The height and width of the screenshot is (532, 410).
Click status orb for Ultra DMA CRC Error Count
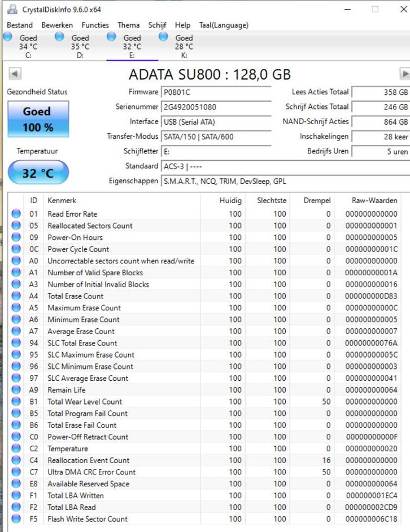[x=16, y=472]
